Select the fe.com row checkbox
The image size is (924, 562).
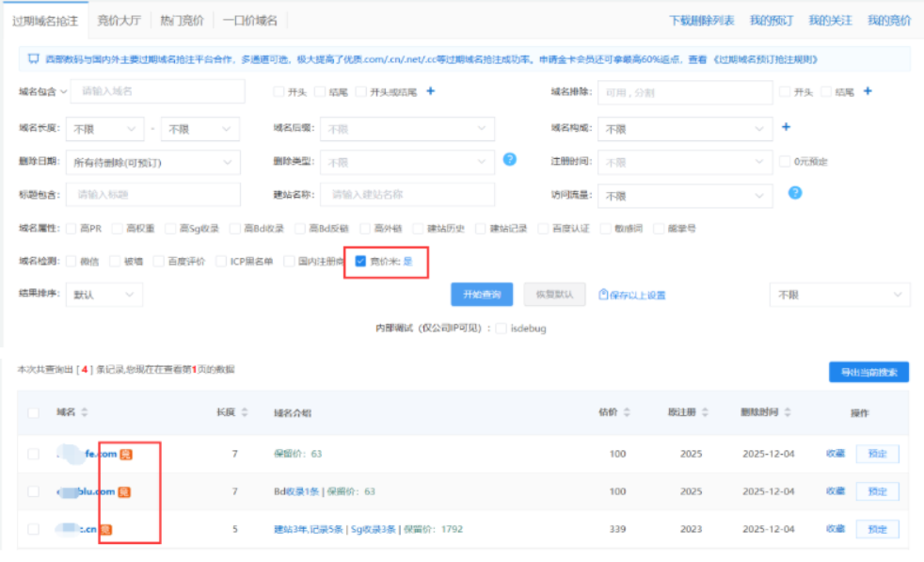[34, 454]
